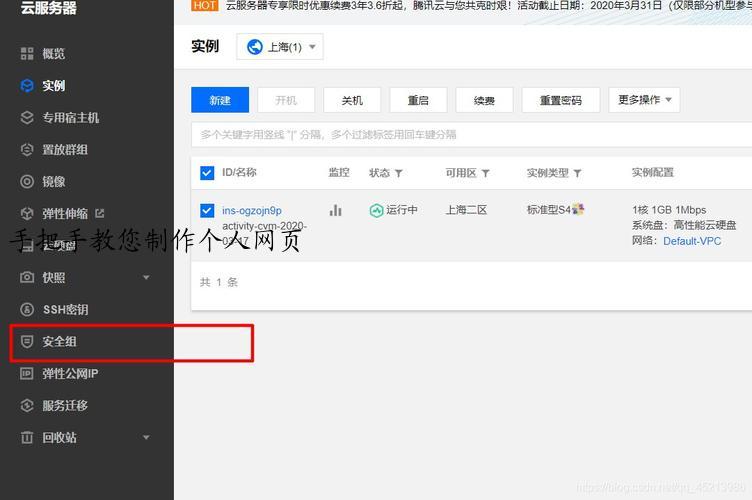Uncheck the ins-ogzojn9p row checkbox
This screenshot has width=752, height=500.
coord(207,210)
